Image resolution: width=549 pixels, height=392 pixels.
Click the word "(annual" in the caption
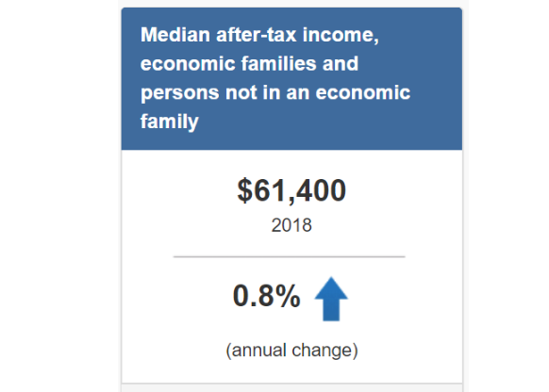pyautogui.click(x=256, y=351)
